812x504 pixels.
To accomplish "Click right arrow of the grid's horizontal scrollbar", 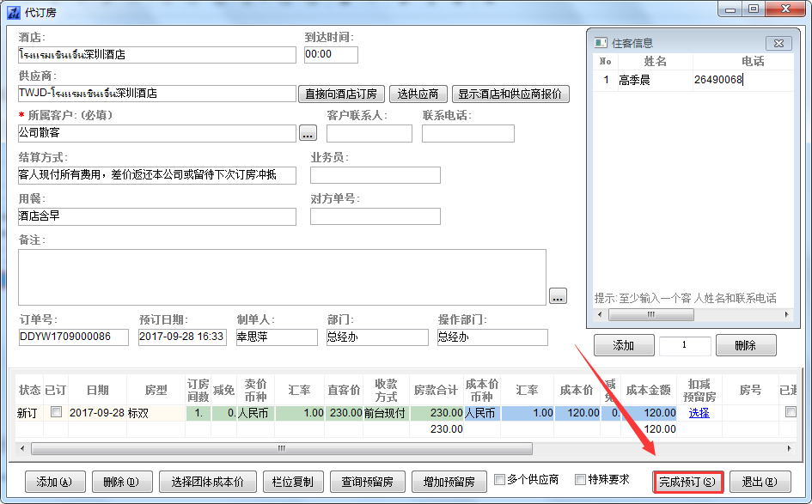I will click(787, 448).
